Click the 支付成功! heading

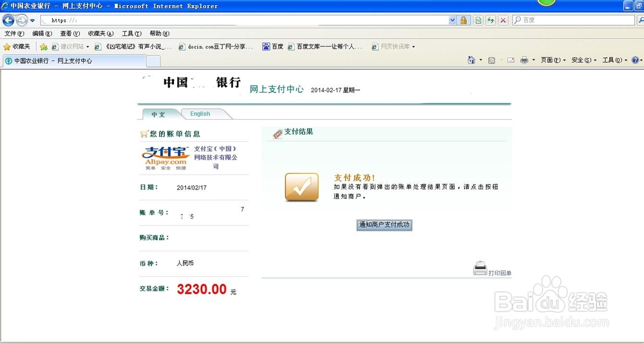coord(354,178)
